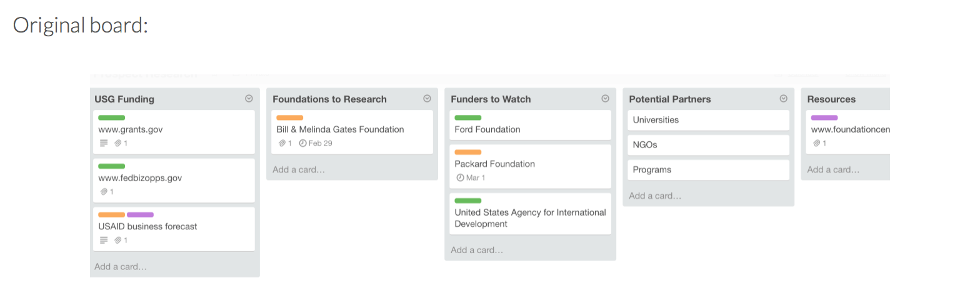The width and height of the screenshot is (980, 295).
Task: Click the green label on Ford Foundation card
Action: click(468, 117)
